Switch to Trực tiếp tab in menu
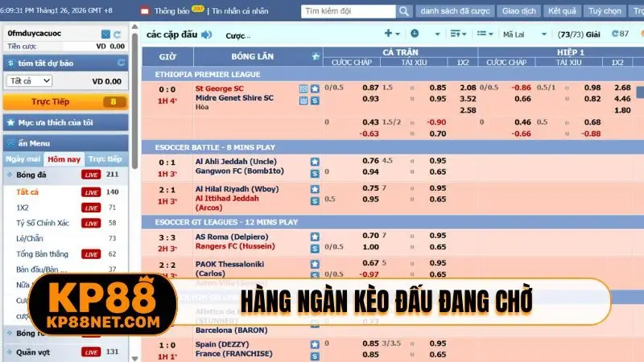The image size is (644, 362). (x=105, y=158)
